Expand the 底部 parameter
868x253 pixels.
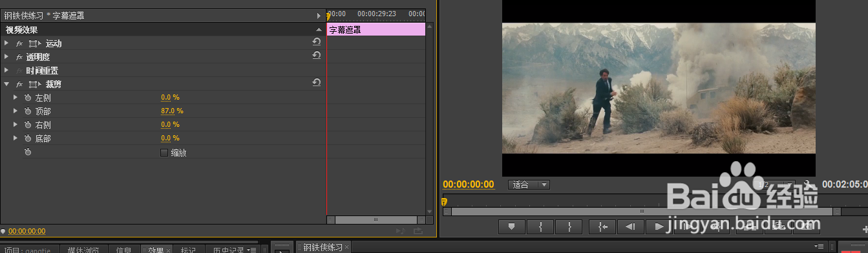tap(16, 138)
